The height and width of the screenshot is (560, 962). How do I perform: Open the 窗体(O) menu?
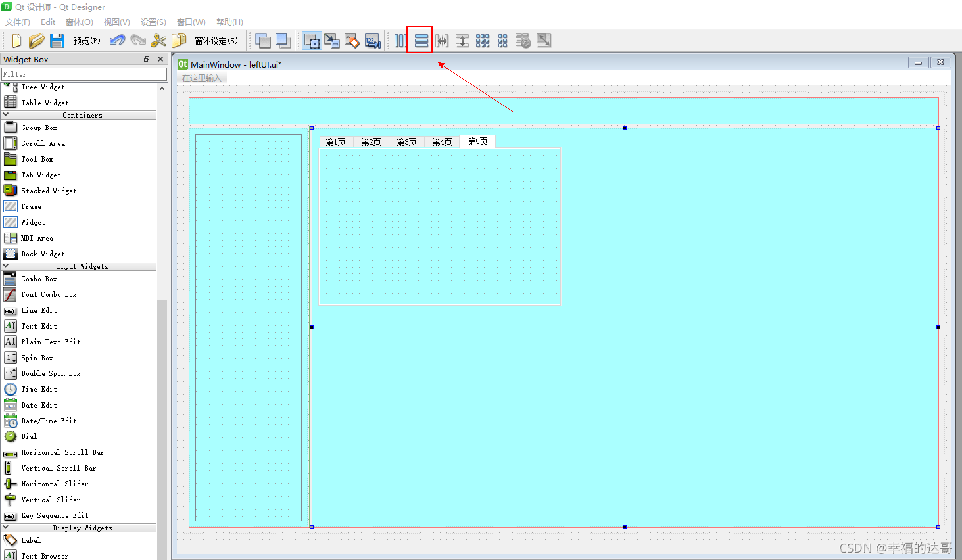pos(80,22)
